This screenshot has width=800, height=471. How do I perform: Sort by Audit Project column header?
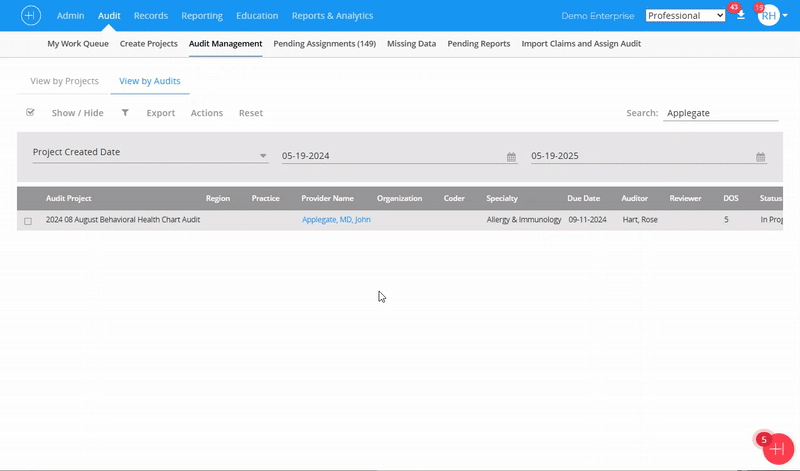(x=68, y=199)
